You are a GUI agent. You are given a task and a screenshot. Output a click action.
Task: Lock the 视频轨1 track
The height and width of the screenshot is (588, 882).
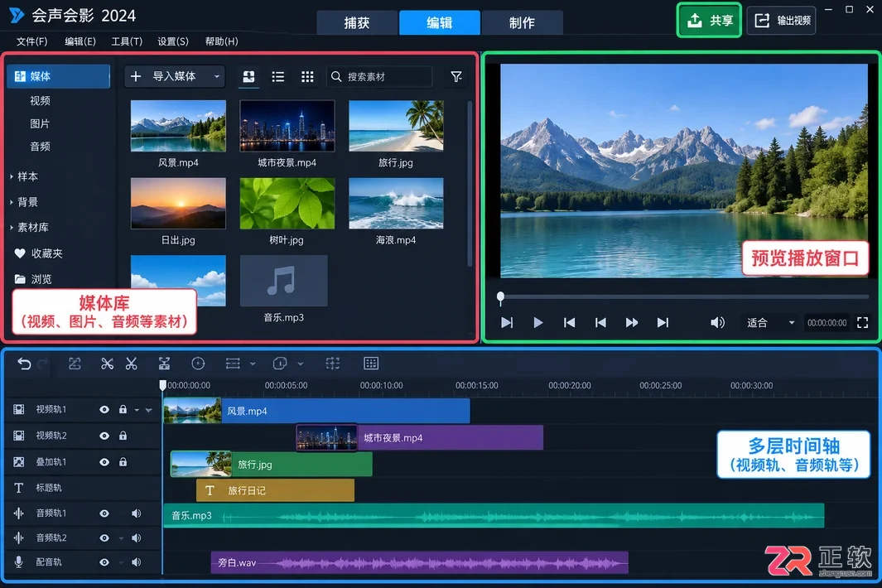tap(123, 409)
